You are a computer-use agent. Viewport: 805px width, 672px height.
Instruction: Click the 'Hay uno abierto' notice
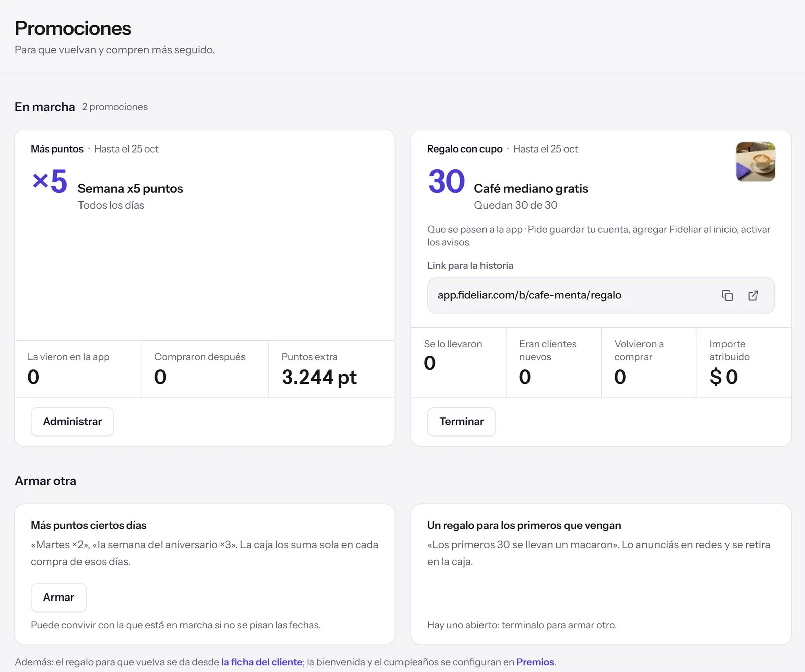522,625
